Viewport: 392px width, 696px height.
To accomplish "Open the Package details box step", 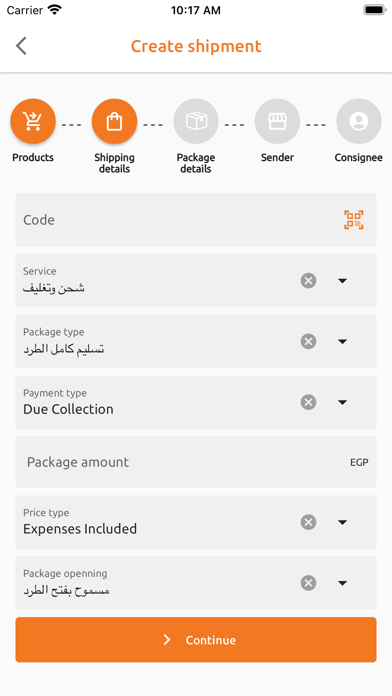I will pos(196,121).
